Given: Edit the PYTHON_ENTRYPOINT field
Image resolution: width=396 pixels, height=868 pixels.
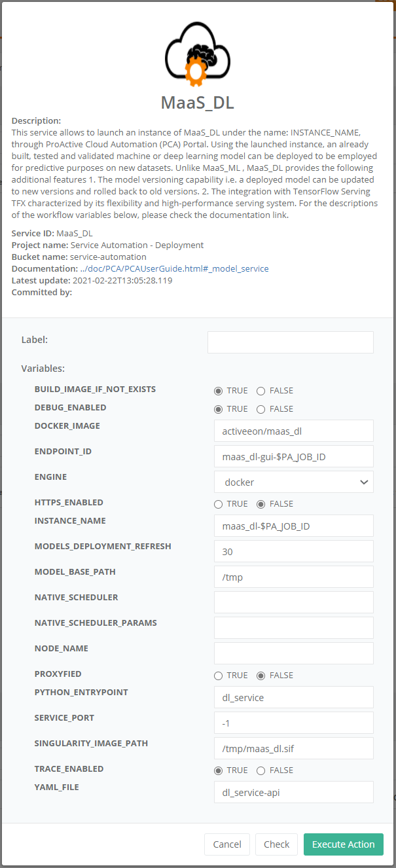Looking at the screenshot, I should pyautogui.click(x=294, y=697).
